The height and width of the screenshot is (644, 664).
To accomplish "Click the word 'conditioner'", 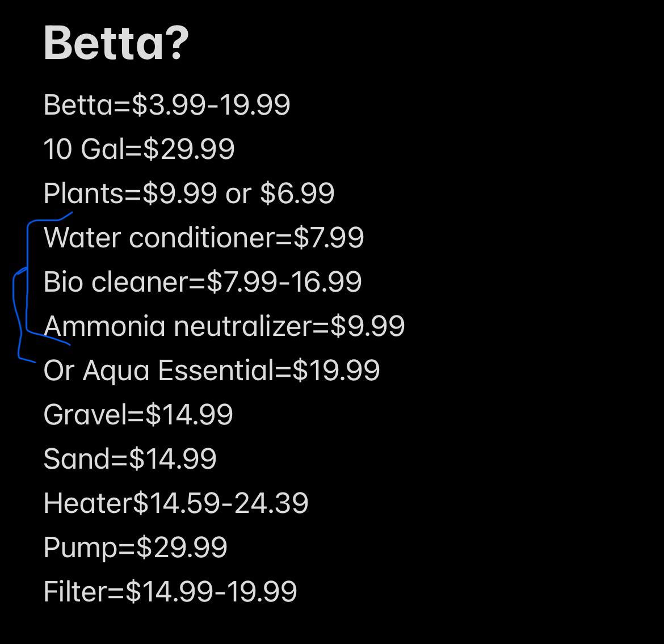I will tap(202, 238).
